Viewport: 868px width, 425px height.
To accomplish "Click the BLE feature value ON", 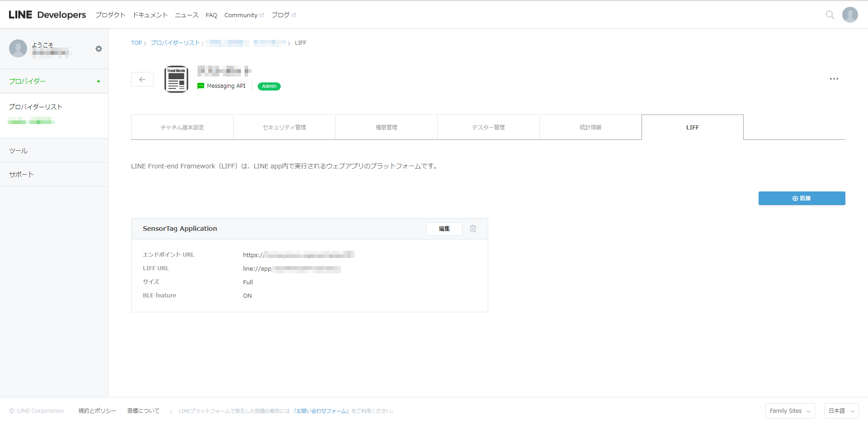I will (247, 296).
